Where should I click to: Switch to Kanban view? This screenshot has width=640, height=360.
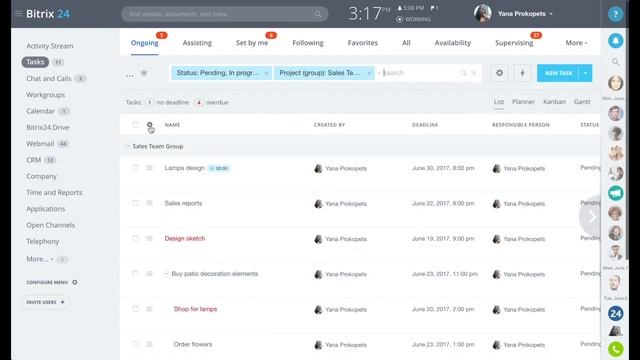(x=554, y=102)
